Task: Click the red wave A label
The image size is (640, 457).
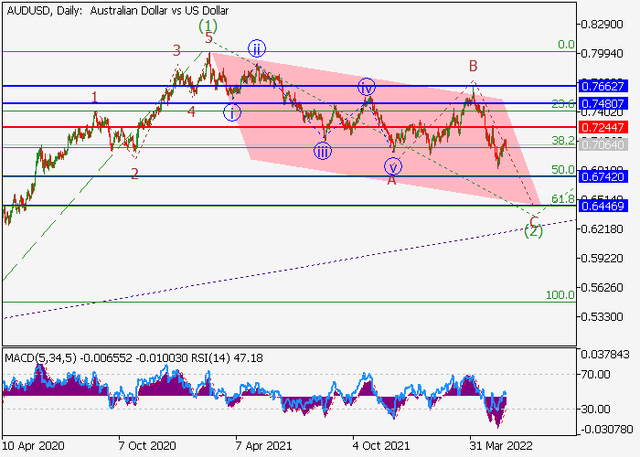Action: [392, 180]
